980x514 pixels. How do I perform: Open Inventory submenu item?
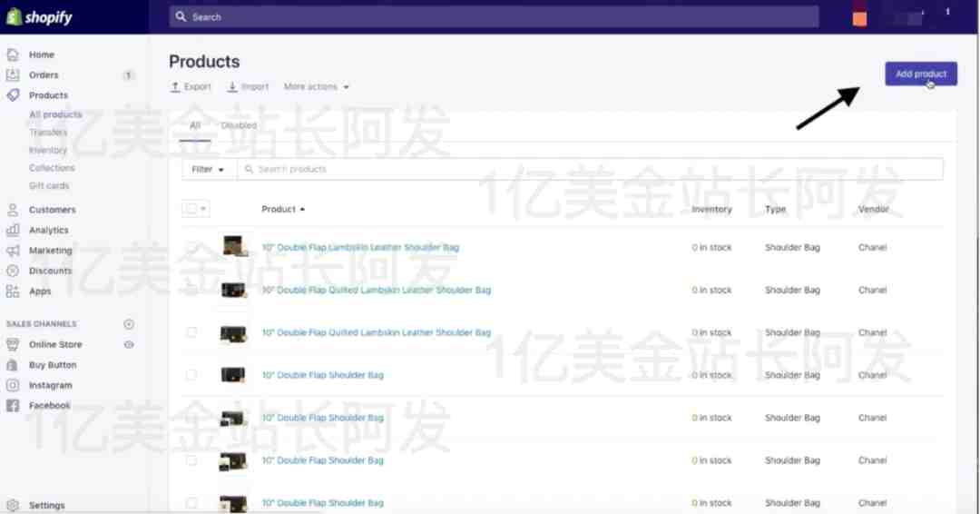[47, 150]
